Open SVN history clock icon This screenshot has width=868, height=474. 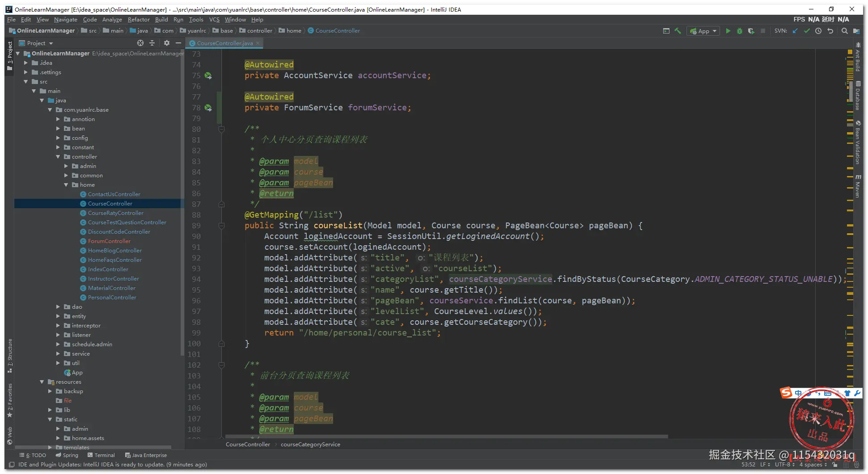[x=818, y=31]
